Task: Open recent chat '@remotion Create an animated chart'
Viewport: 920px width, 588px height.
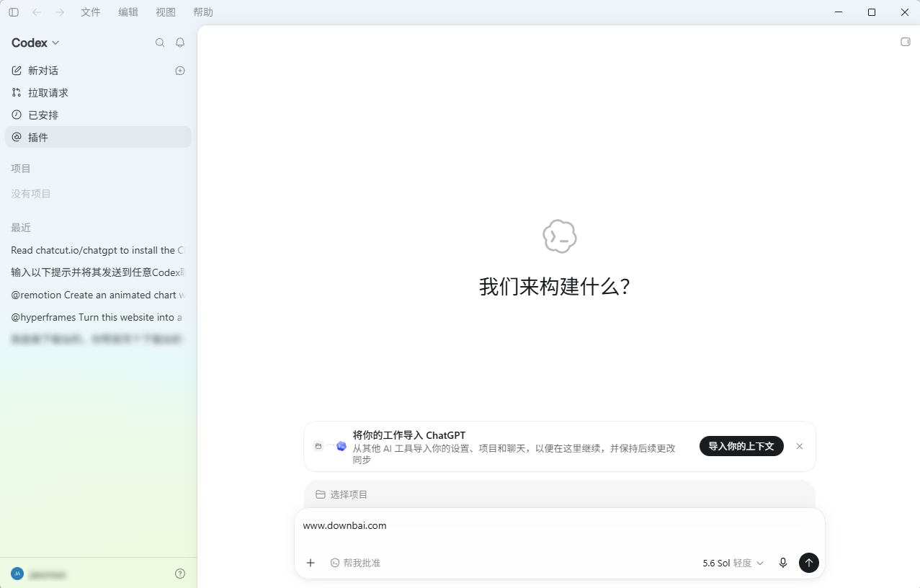Action: 98,295
